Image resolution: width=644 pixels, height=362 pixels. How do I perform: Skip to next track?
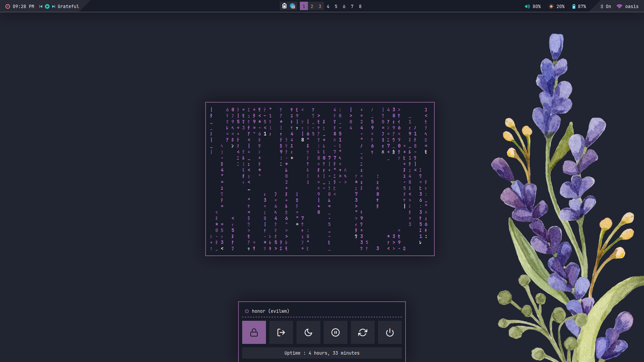point(54,6)
